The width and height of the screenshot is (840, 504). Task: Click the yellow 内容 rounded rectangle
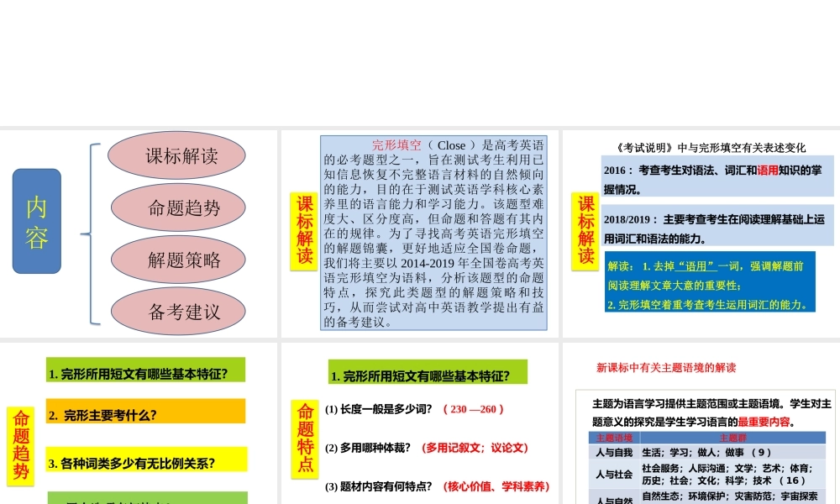pyautogui.click(x=37, y=220)
